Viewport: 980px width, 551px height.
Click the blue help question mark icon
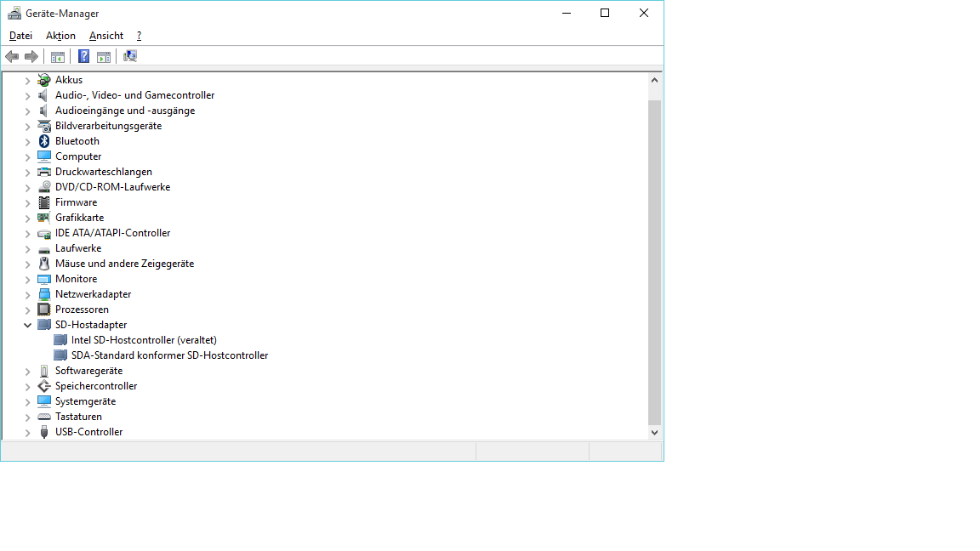pos(83,56)
